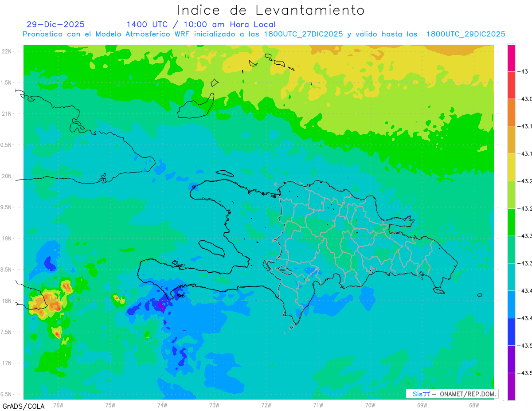Select the orange segment of the color scale
Viewport: 532px width, 411px height.
(x=511, y=112)
